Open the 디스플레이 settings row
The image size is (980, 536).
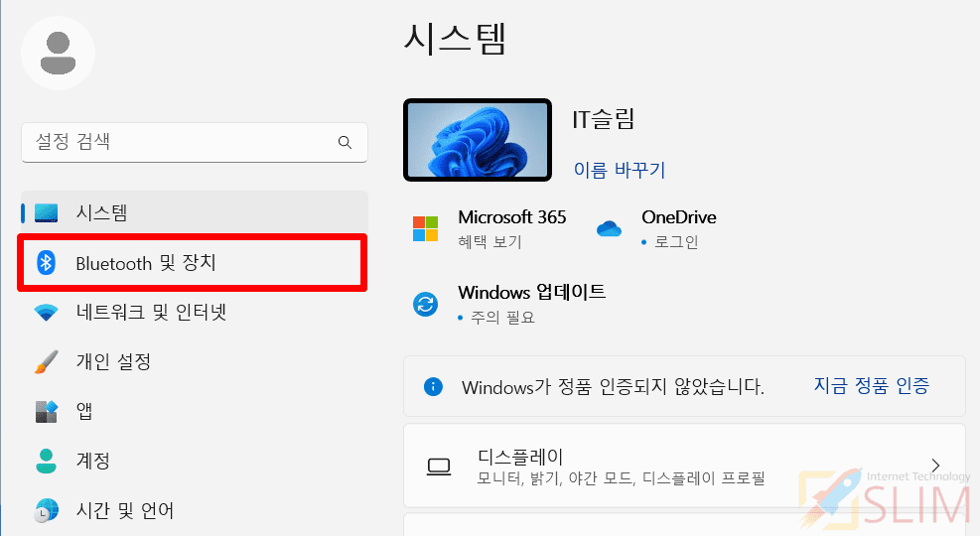click(684, 467)
